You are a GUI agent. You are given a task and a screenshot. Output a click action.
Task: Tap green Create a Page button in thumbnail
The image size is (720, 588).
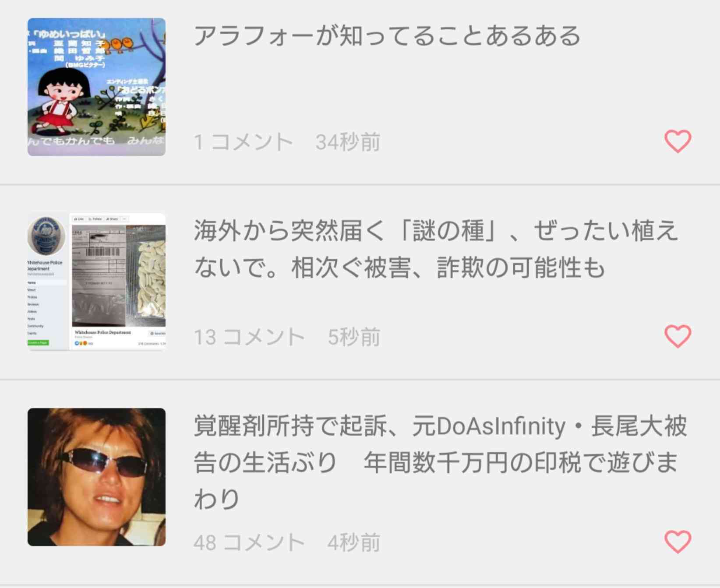pos(38,342)
